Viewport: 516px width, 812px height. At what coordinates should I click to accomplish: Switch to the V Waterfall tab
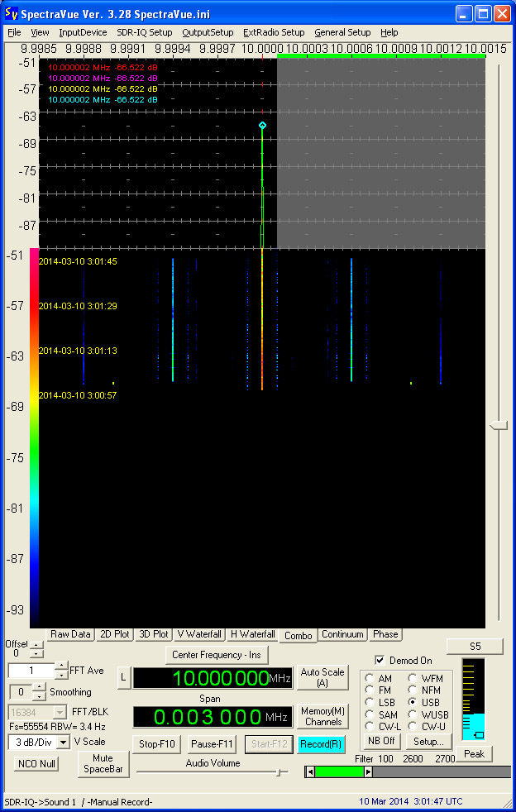click(x=199, y=634)
